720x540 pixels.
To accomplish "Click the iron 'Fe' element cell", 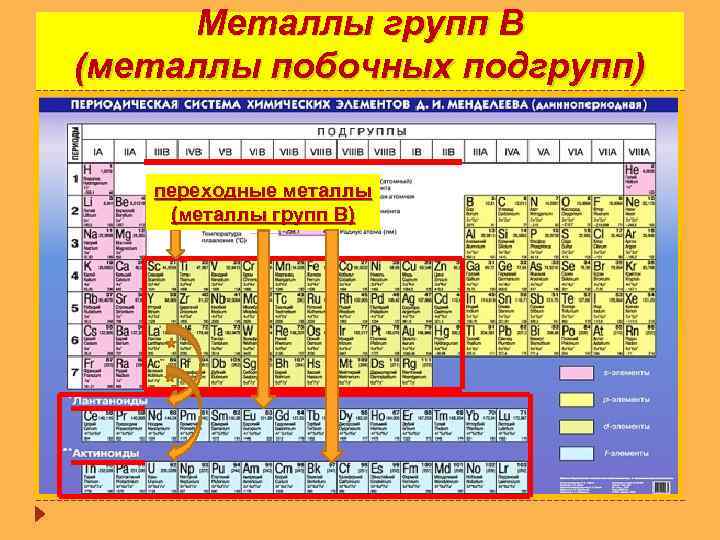I will [x=321, y=276].
